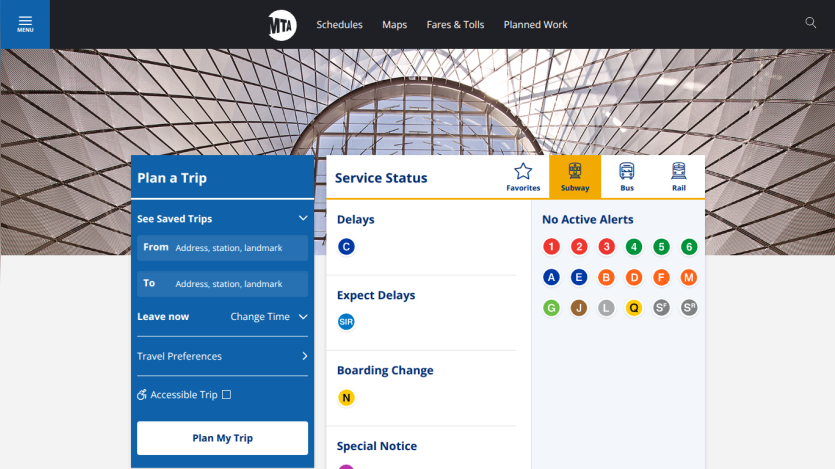The height and width of the screenshot is (469, 835).
Task: Enable the Accessible Trip checkbox
Action: click(x=226, y=394)
